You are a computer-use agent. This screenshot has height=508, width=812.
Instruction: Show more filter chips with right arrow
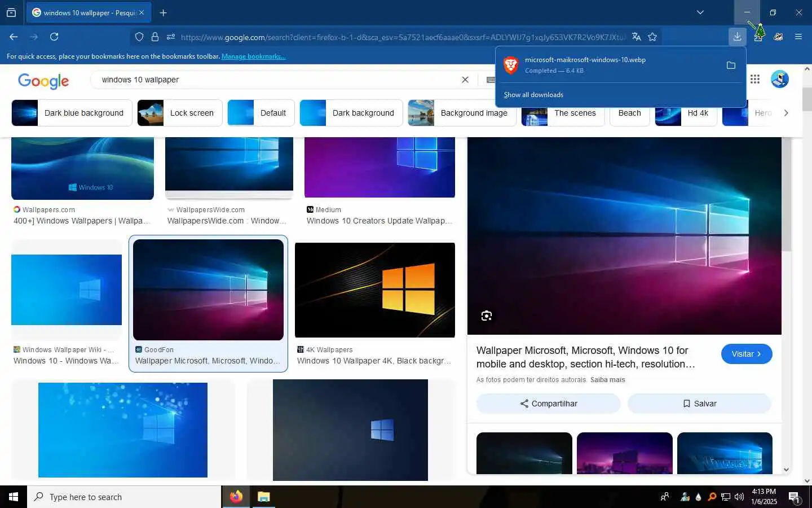point(786,113)
